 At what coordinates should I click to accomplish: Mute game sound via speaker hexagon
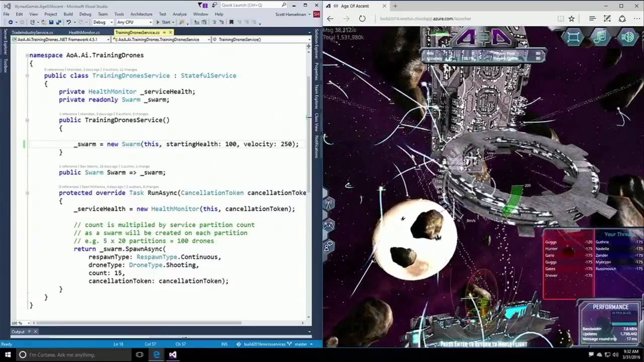coord(627,37)
